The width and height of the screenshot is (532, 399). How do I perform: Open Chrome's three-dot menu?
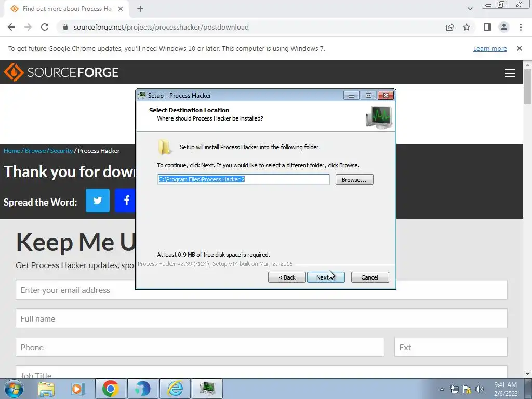[x=521, y=27]
